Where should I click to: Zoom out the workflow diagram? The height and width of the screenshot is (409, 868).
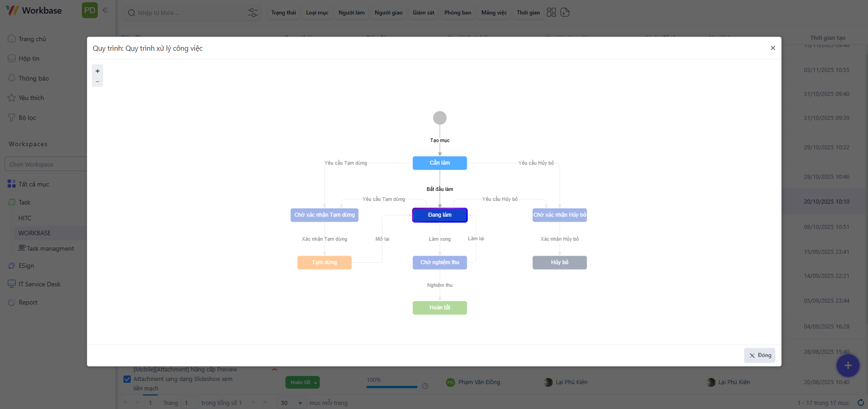97,81
